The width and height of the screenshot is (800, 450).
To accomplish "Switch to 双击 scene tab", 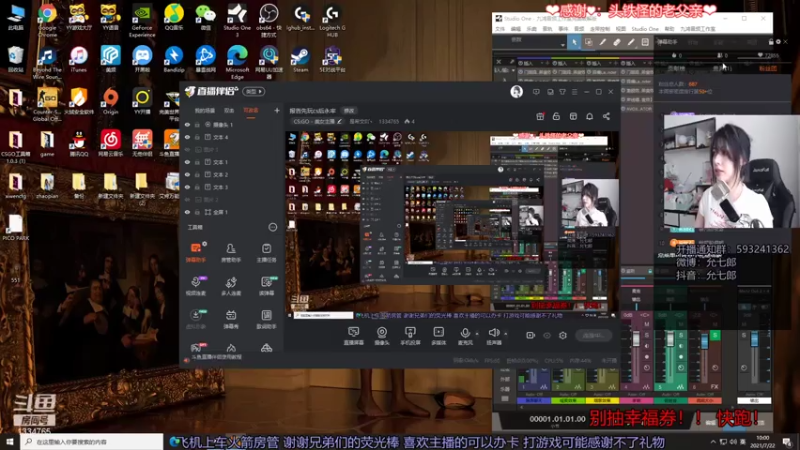I will [229, 111].
